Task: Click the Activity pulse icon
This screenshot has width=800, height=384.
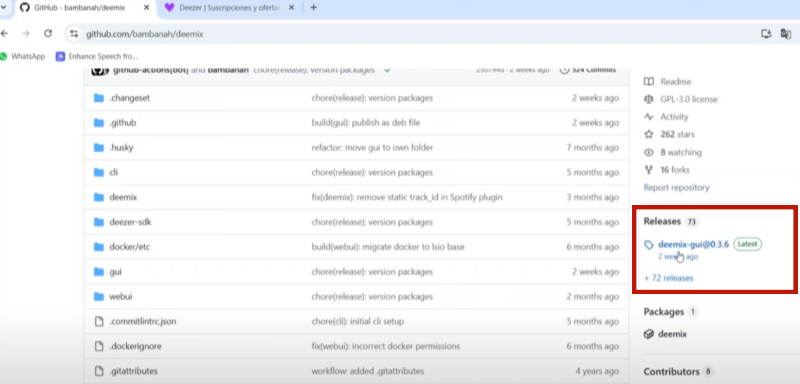Action: [648, 117]
